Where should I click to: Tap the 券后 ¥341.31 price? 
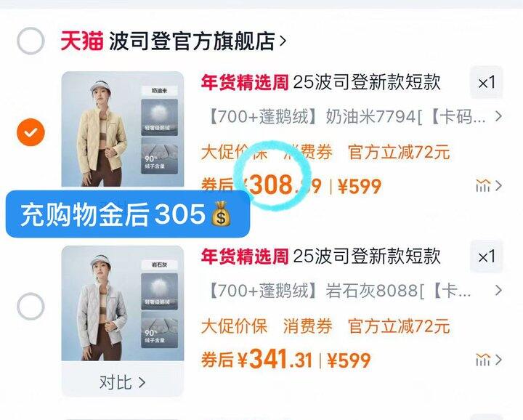click(257, 359)
